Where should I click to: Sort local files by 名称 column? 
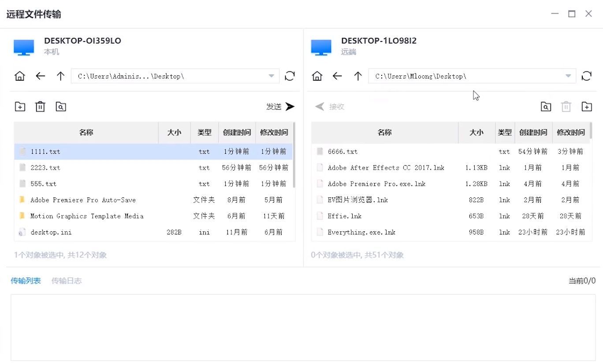86,132
